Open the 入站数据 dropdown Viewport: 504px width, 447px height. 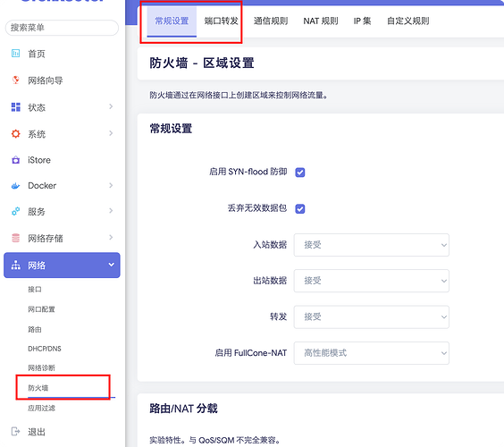click(x=371, y=245)
